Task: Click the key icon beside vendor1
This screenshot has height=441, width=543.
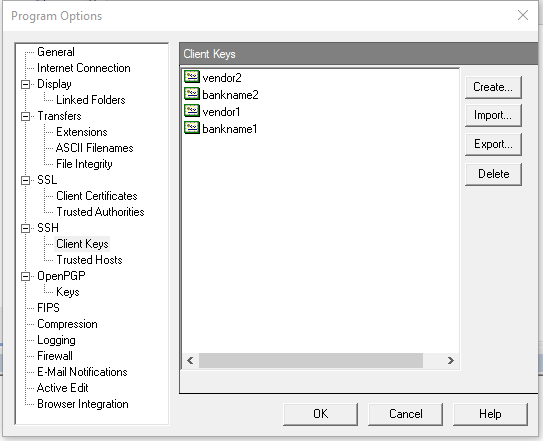Action: tap(192, 111)
